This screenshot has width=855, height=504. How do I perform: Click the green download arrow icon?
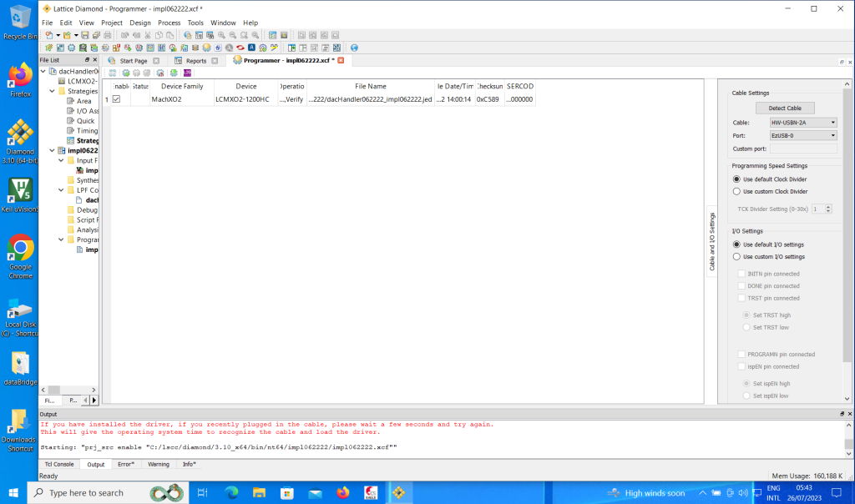coord(174,73)
